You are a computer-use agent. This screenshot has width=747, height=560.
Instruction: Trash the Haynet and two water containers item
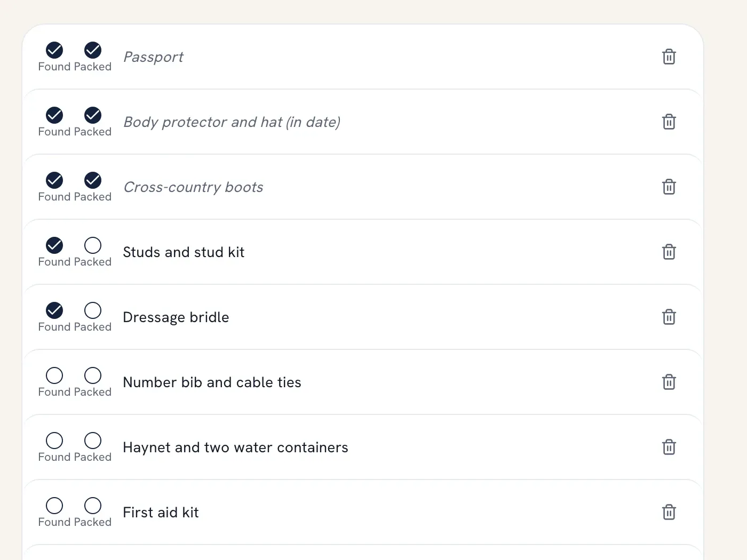point(669,447)
